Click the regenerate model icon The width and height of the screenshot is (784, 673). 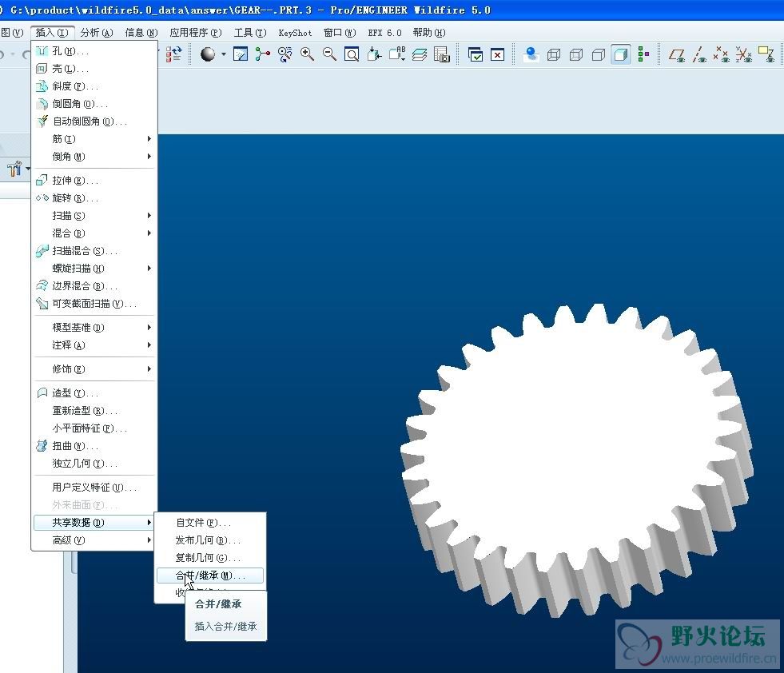(x=173, y=54)
